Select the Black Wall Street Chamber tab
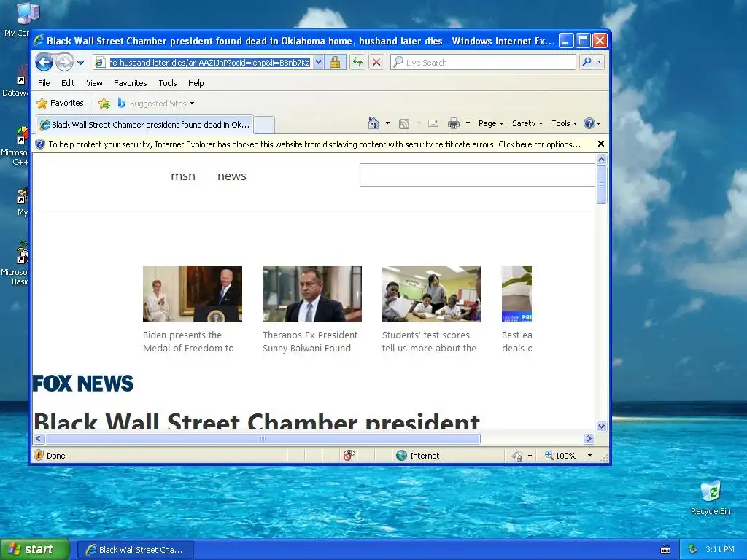This screenshot has width=747, height=560. [144, 125]
